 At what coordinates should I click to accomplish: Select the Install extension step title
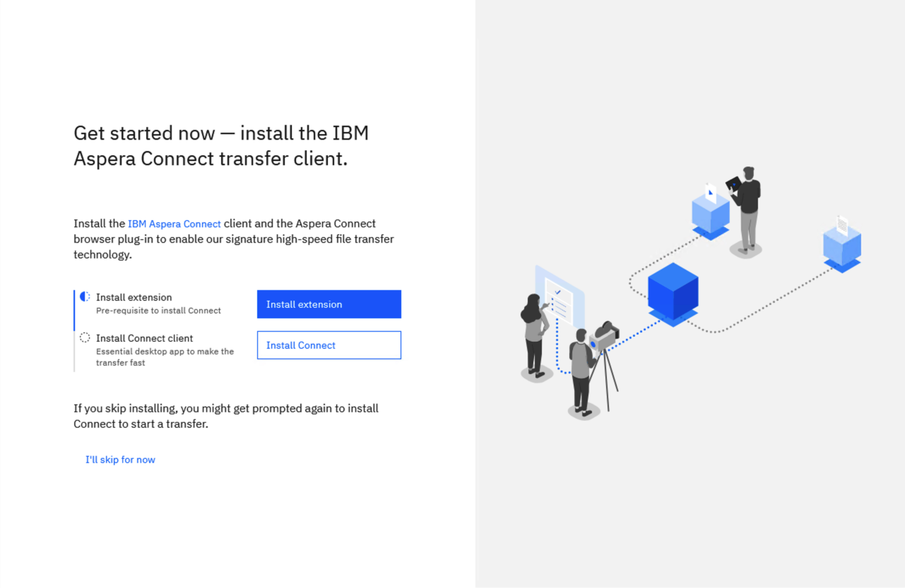(x=134, y=297)
